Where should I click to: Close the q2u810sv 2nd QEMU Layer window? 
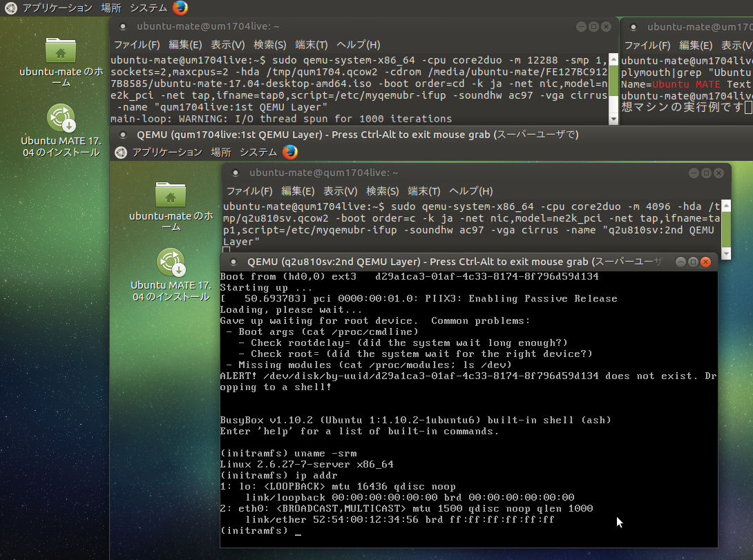click(x=705, y=262)
